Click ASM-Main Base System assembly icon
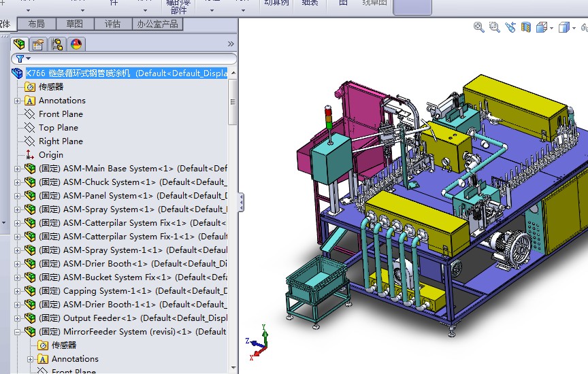This screenshot has width=588, height=374. click(30, 168)
